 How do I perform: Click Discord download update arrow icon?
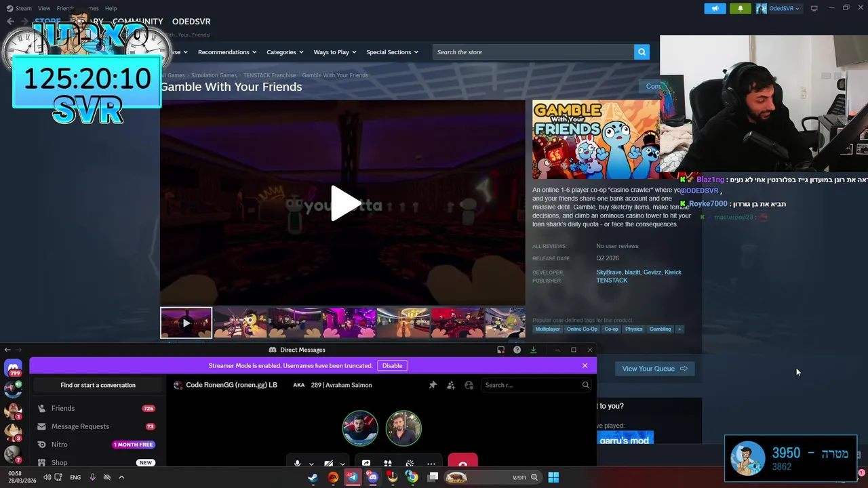click(x=533, y=350)
